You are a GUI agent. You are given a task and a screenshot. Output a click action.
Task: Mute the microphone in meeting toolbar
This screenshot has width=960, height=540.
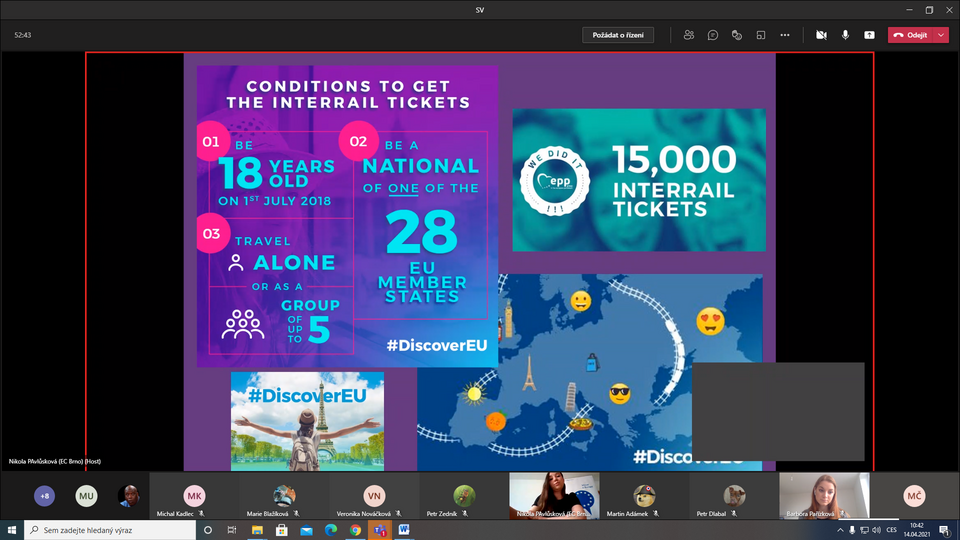pyautogui.click(x=845, y=35)
